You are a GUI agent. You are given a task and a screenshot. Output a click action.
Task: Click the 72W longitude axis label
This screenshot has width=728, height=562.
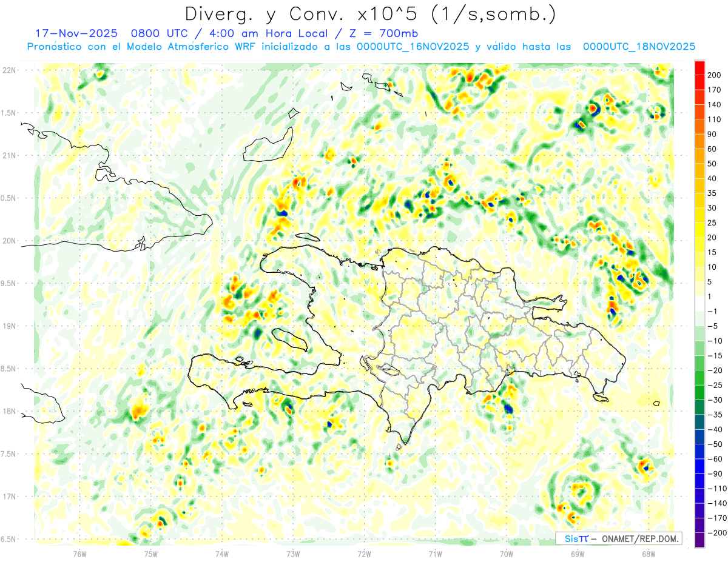pos(364,553)
